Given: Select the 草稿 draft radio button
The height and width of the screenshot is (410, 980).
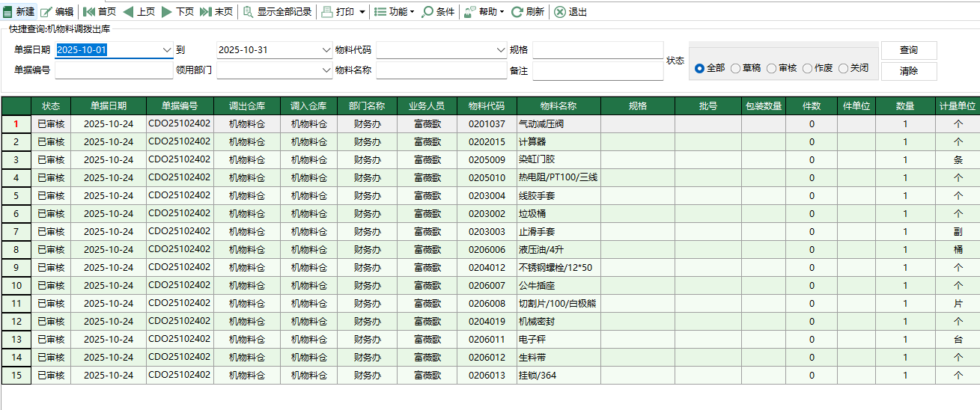Looking at the screenshot, I should (735, 68).
